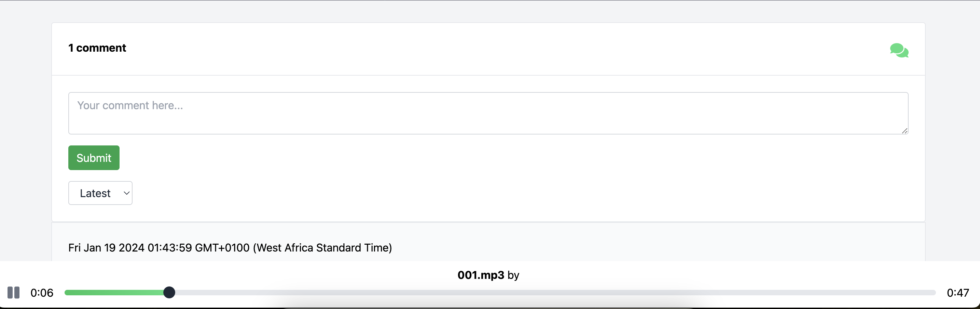Viewport: 980px width, 309px height.
Task: Click the green played portion of the progress bar
Action: click(114, 293)
